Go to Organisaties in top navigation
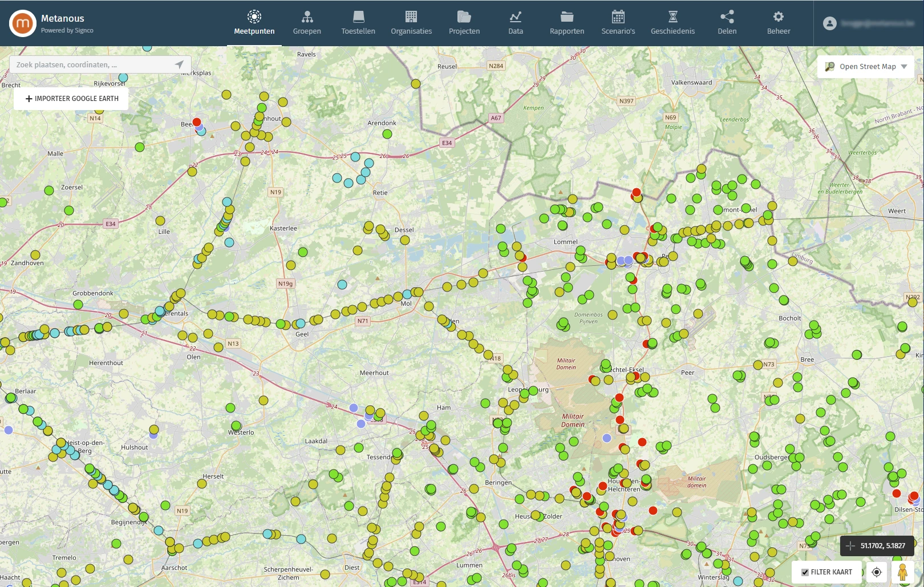Screen dimensions: 924x587 pyautogui.click(x=411, y=23)
